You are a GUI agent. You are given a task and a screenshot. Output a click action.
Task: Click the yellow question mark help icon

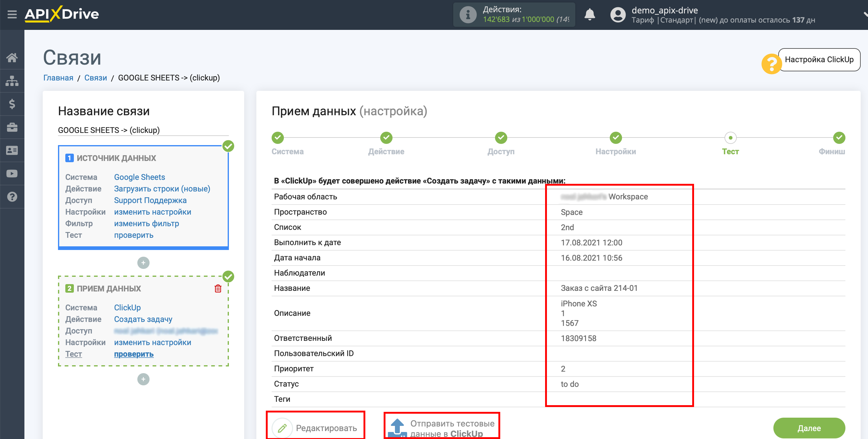pos(771,64)
